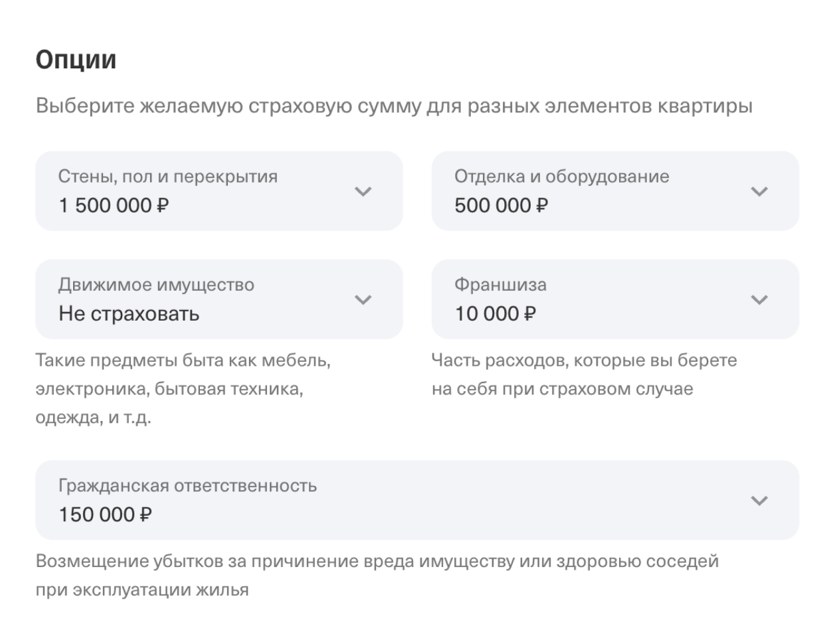
Task: Open the «Стены, пол и перекрытия» dropdown
Action: pyautogui.click(x=219, y=191)
